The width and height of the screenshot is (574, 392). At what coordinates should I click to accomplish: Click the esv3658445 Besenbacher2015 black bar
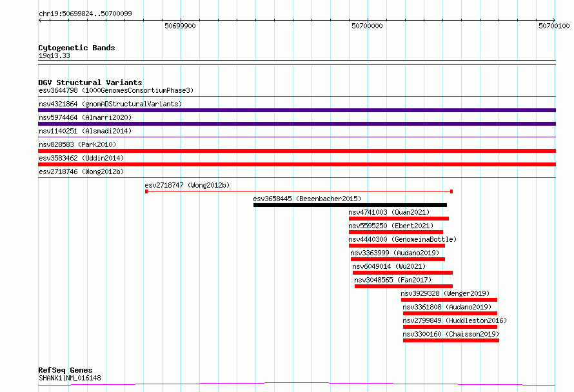350,205
